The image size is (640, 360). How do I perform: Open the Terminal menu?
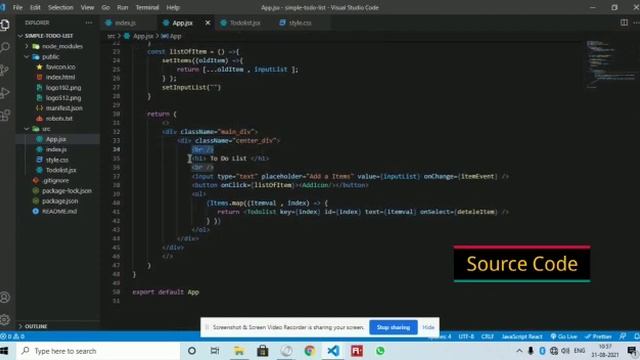147,7
